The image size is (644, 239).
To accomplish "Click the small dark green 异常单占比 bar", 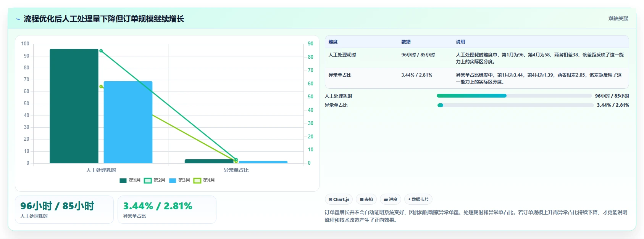I will tap(209, 161).
